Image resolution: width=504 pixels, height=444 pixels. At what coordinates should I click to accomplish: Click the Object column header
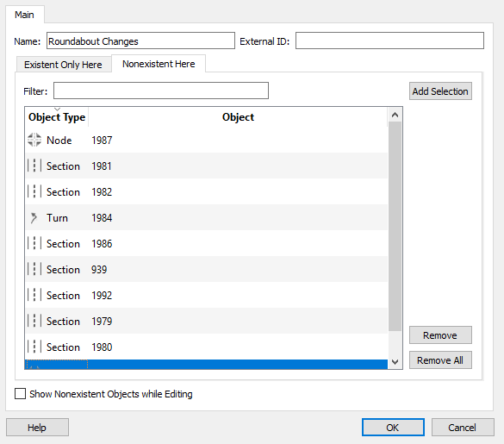click(x=238, y=117)
